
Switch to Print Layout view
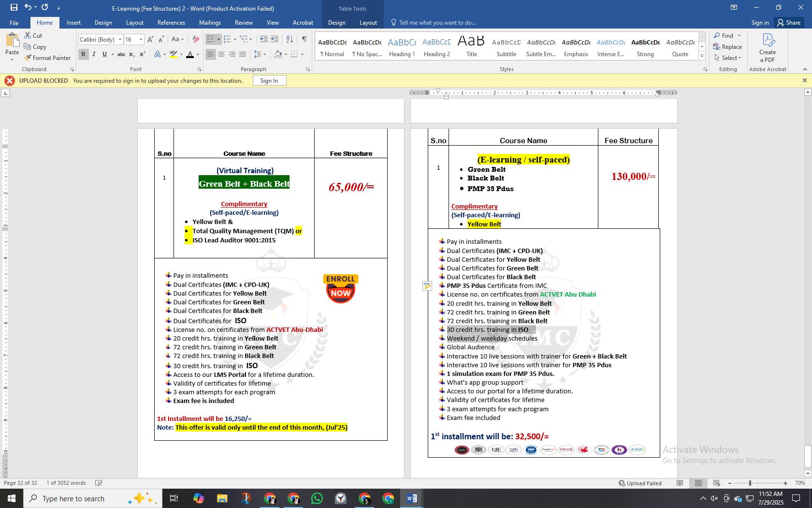click(x=698, y=483)
